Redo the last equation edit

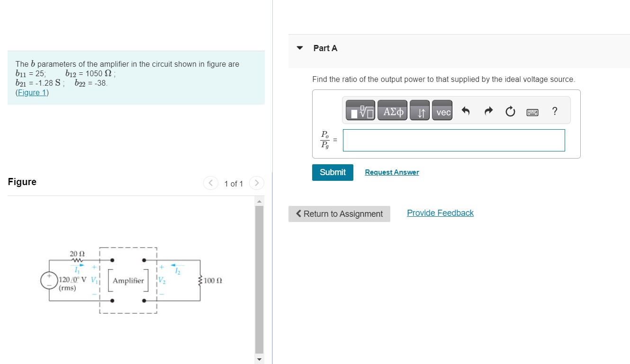pyautogui.click(x=488, y=110)
